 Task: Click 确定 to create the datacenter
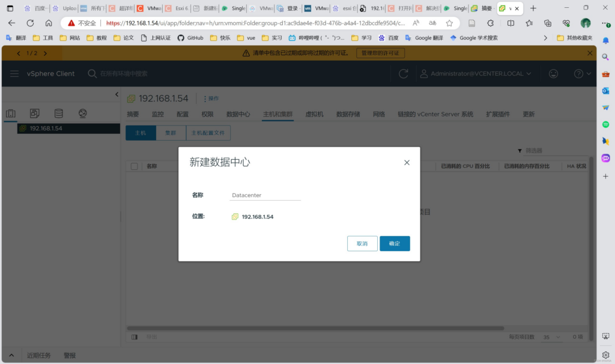pyautogui.click(x=395, y=243)
